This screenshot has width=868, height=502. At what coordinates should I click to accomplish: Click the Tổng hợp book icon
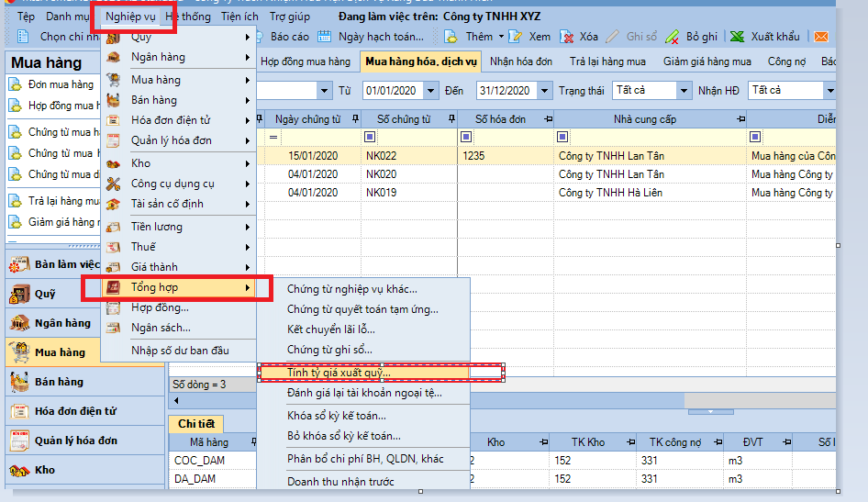tap(114, 287)
